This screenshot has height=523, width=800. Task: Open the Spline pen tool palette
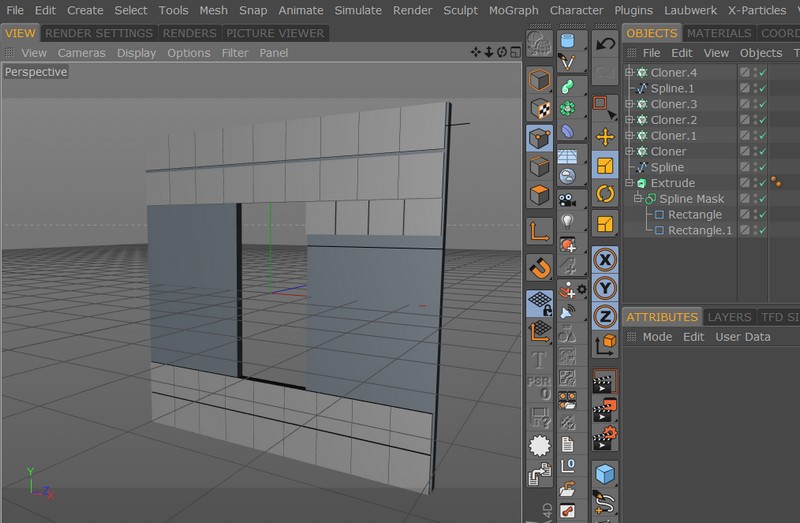coord(568,62)
